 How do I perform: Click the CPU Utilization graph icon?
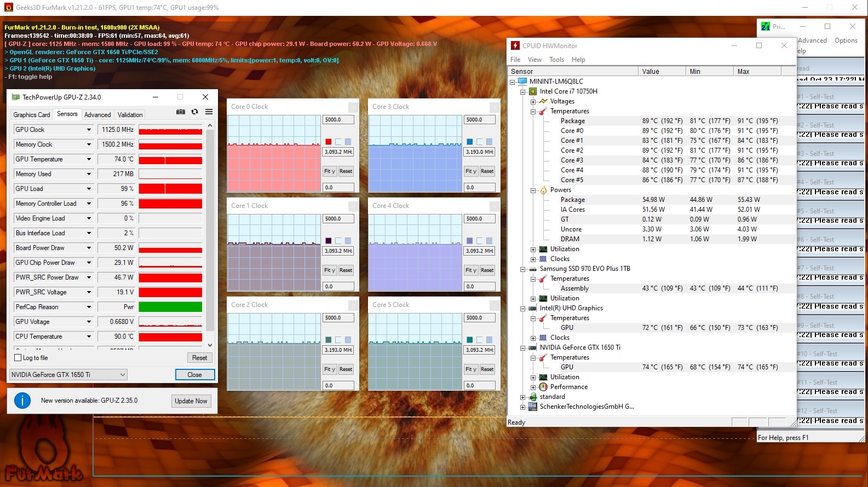(543, 249)
